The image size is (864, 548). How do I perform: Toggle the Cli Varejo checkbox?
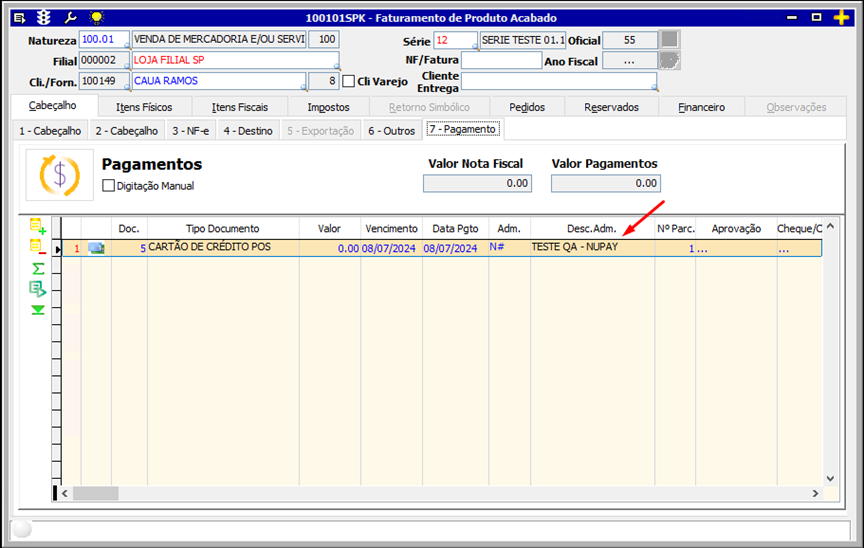(348, 82)
